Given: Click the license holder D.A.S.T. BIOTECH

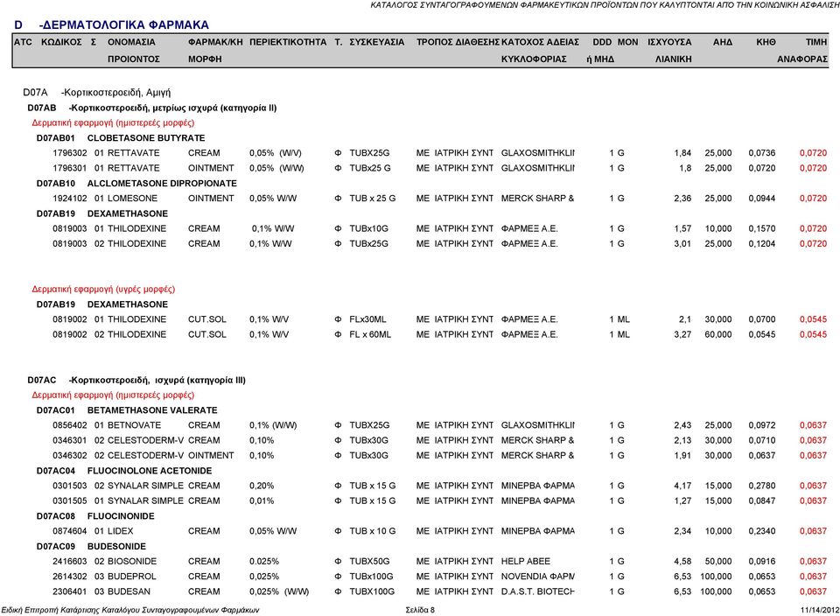Looking at the screenshot, I should point(538,591).
